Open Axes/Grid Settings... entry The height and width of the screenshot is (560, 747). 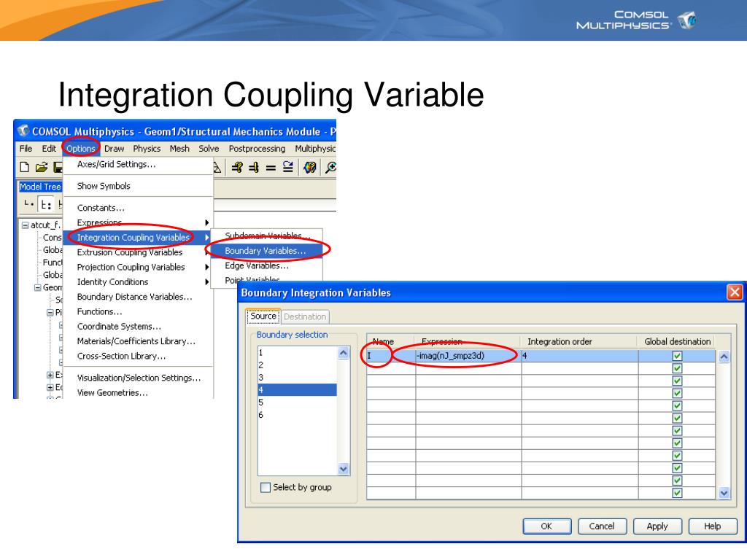(x=138, y=164)
